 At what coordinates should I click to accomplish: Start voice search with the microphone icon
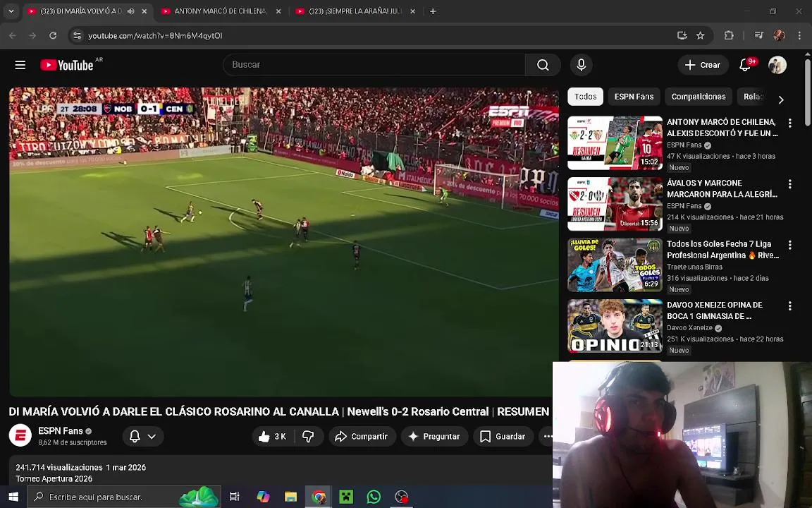581,65
